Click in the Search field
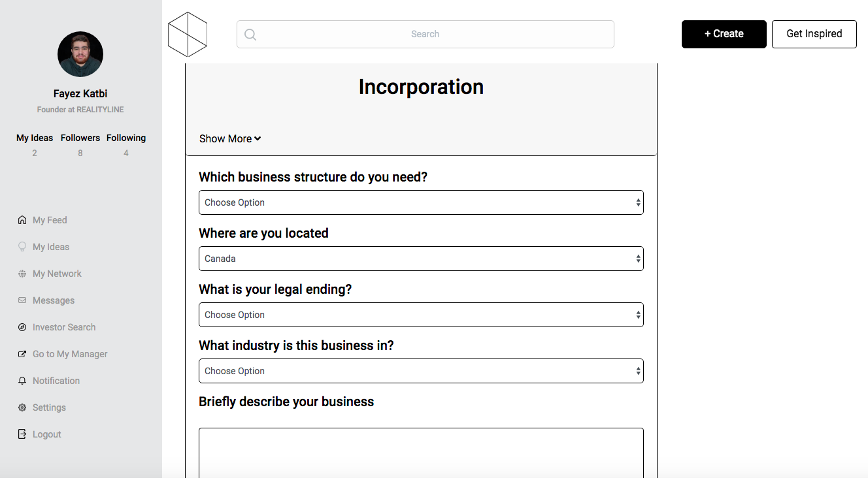This screenshot has width=868, height=478. coord(425,34)
